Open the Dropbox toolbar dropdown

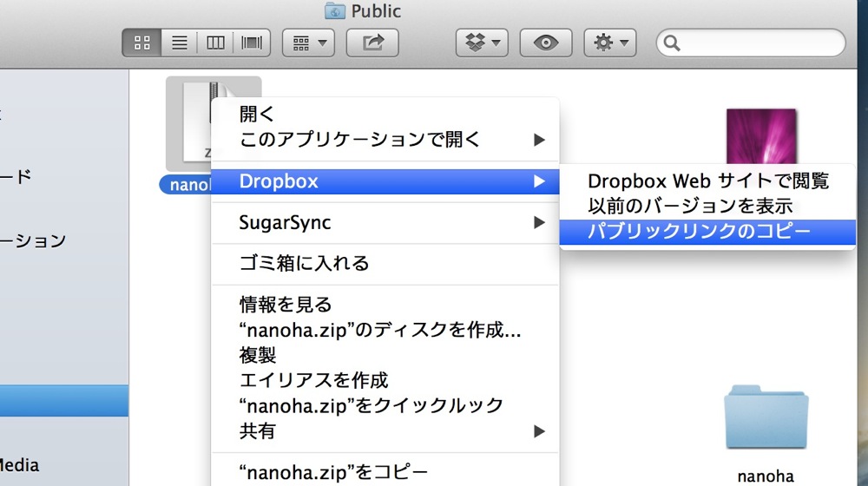tap(482, 43)
